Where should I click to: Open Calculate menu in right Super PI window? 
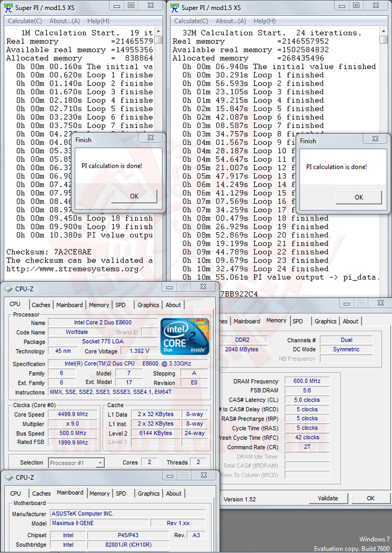[x=191, y=21]
